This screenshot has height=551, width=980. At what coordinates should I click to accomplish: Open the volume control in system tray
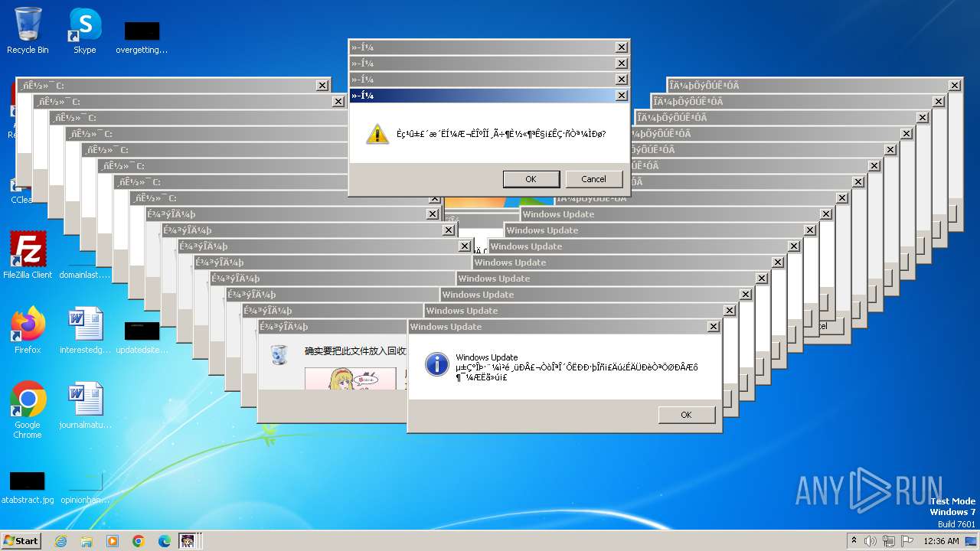point(871,541)
